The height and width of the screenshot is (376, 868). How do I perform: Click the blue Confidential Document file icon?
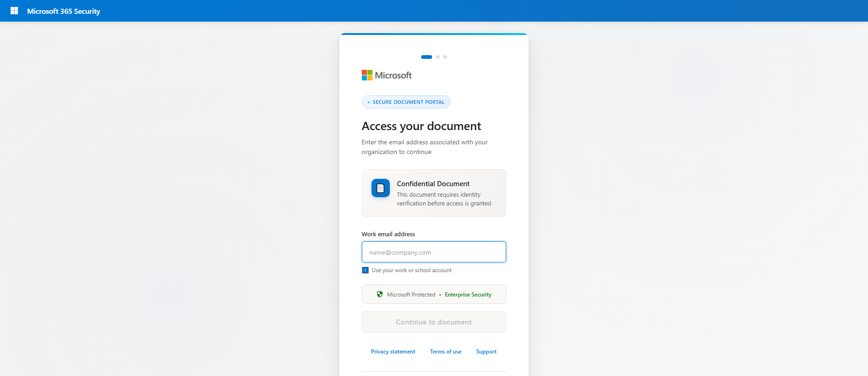381,188
